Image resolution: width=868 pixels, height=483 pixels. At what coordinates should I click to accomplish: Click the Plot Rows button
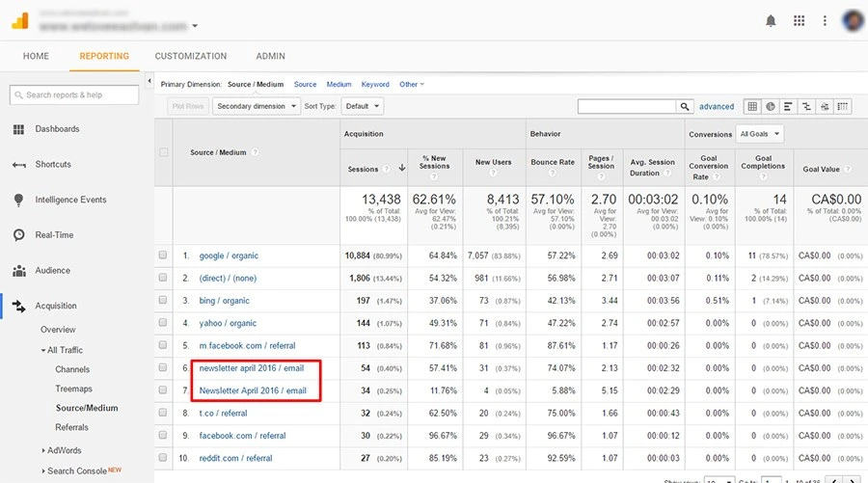pos(188,106)
